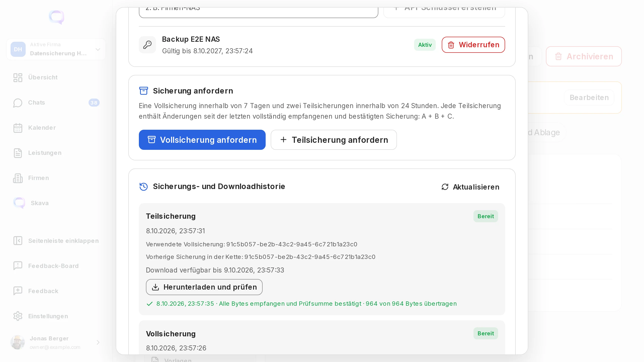Click the Chats unread badge 38
The height and width of the screenshot is (362, 644).
pos(94,103)
